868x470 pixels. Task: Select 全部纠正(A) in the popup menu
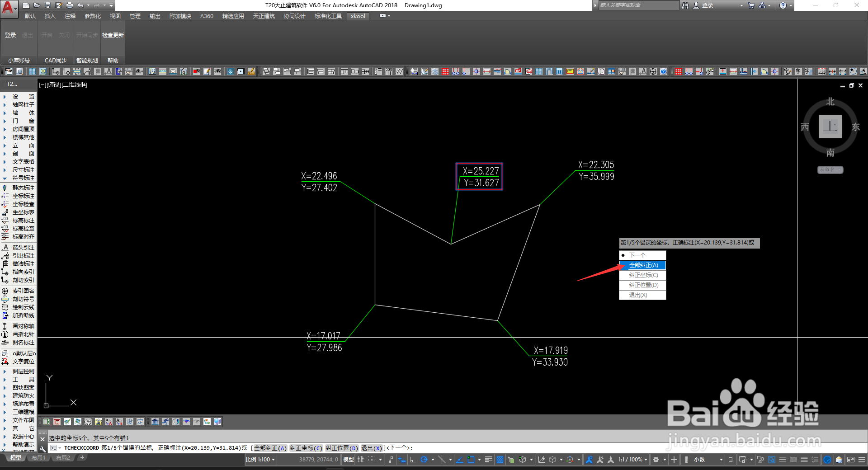coord(642,265)
